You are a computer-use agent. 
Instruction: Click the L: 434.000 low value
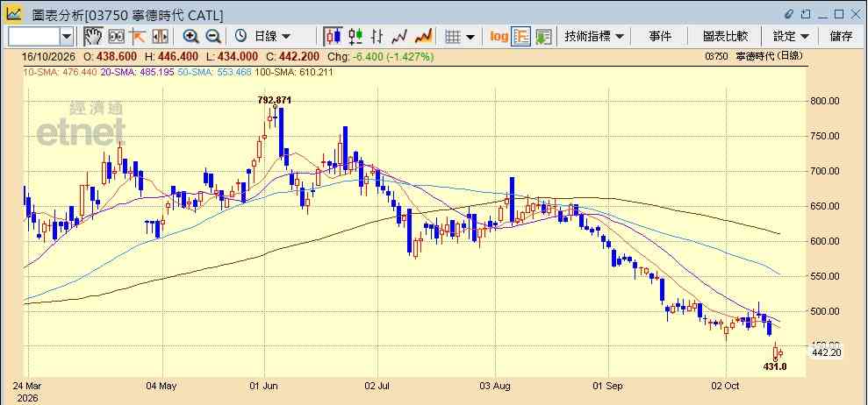pyautogui.click(x=232, y=57)
